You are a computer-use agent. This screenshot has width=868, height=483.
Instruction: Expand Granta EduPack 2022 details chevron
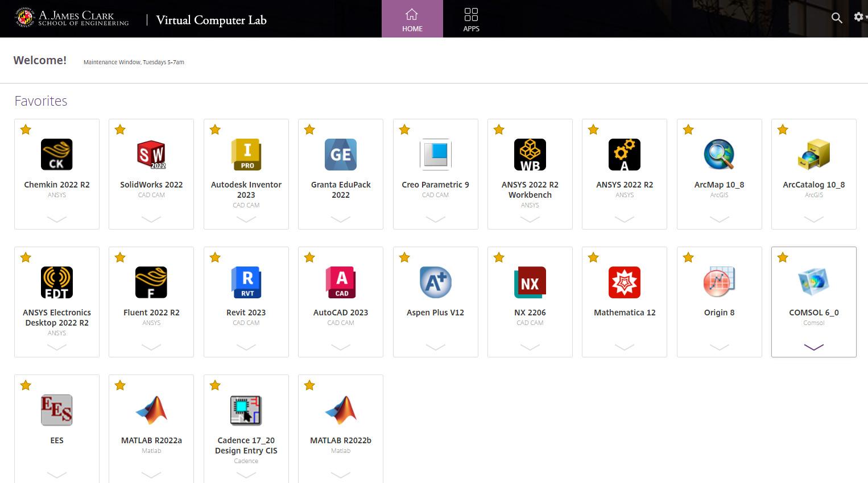tap(341, 219)
